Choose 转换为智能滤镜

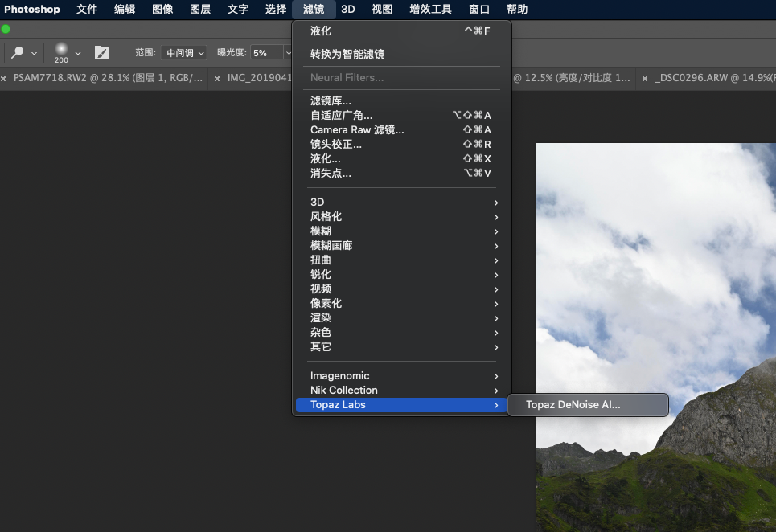point(401,54)
